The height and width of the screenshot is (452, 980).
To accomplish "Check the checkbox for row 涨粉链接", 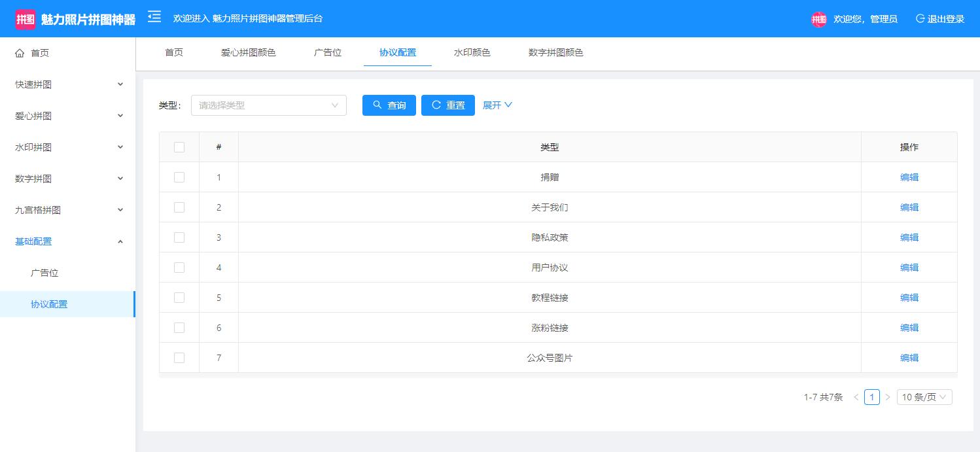I will [x=179, y=328].
